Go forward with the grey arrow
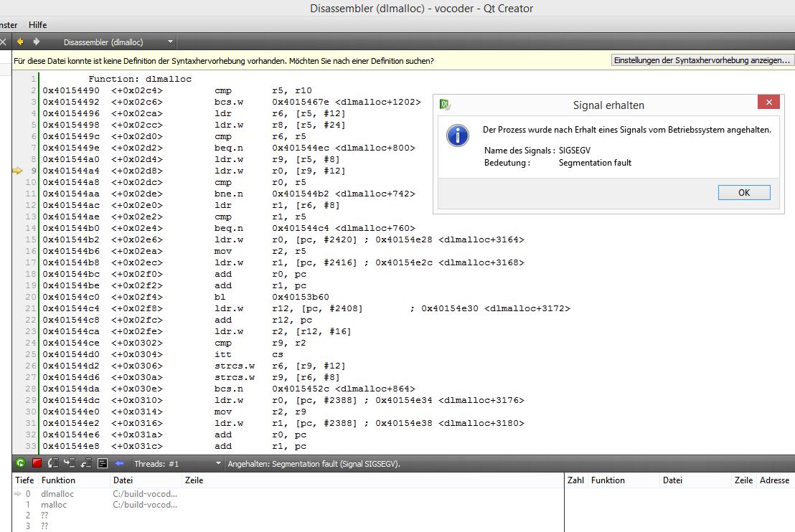Screen dimensions: 795x532 pos(37,42)
